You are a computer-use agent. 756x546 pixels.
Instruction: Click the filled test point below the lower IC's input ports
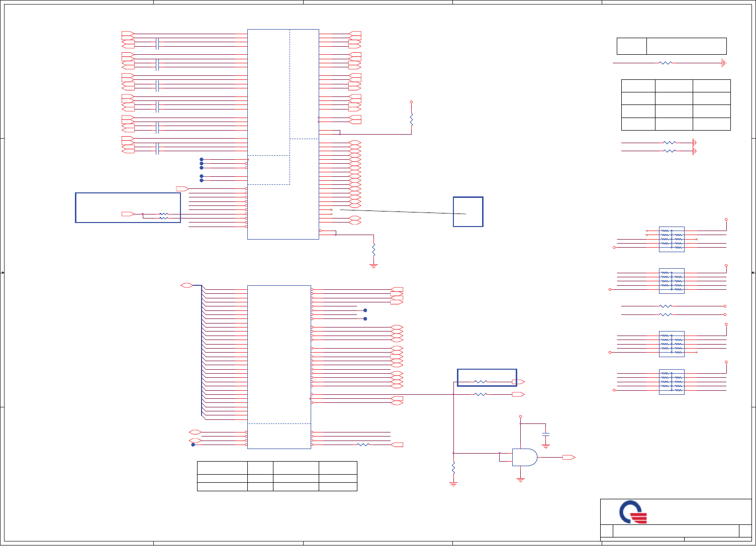point(193,445)
